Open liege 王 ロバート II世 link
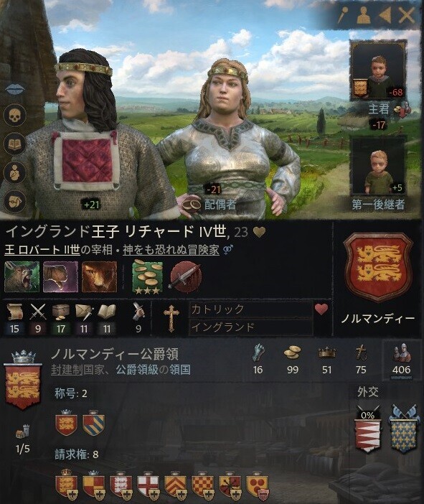The height and width of the screenshot is (504, 424). (x=42, y=250)
